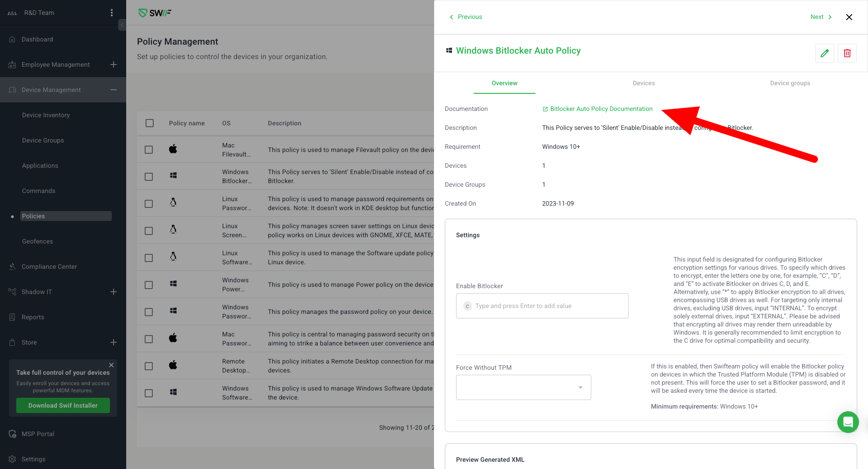This screenshot has width=868, height=469.
Task: Click the green pencil edit policy icon
Action: [x=824, y=53]
